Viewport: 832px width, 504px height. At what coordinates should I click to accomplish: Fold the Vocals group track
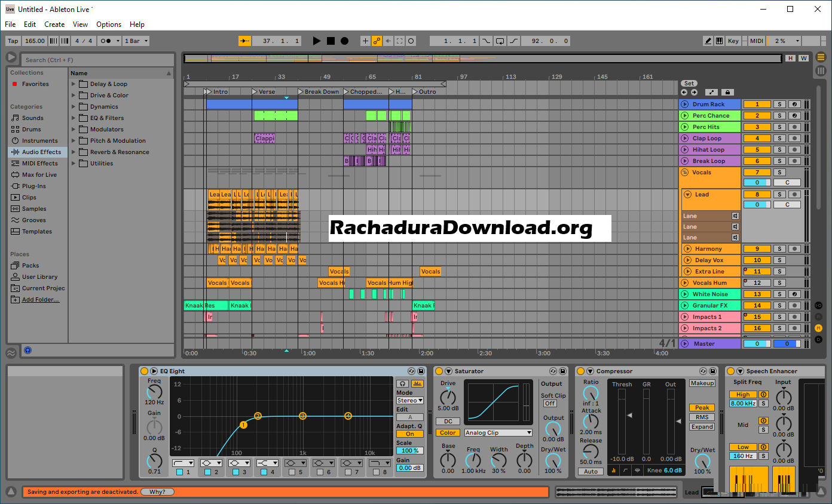pyautogui.click(x=685, y=172)
